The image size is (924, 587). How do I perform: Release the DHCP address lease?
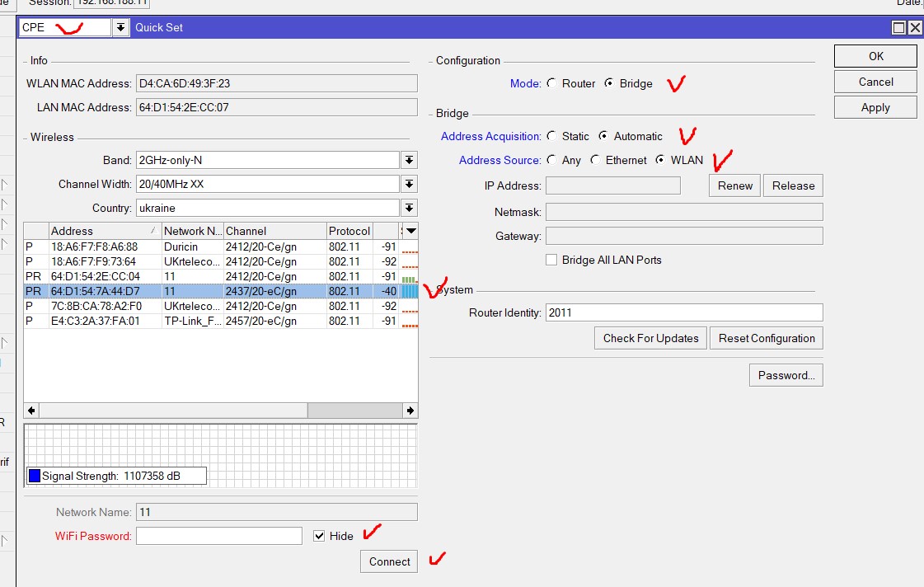click(793, 185)
